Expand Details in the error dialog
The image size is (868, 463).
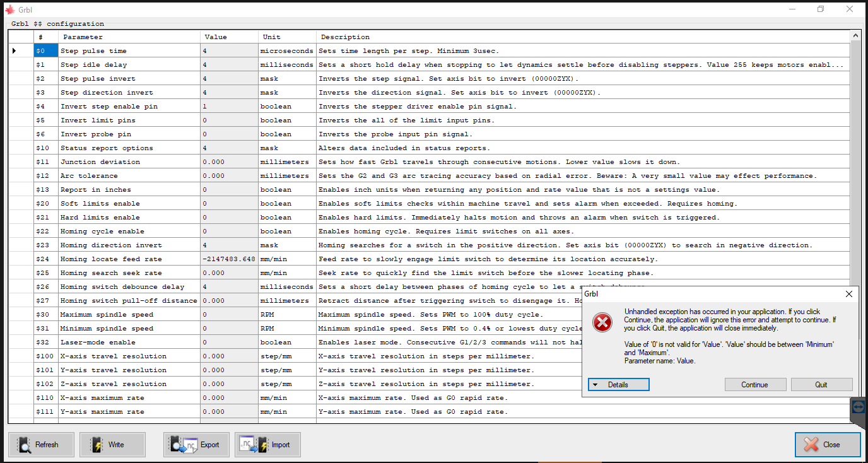(x=618, y=385)
